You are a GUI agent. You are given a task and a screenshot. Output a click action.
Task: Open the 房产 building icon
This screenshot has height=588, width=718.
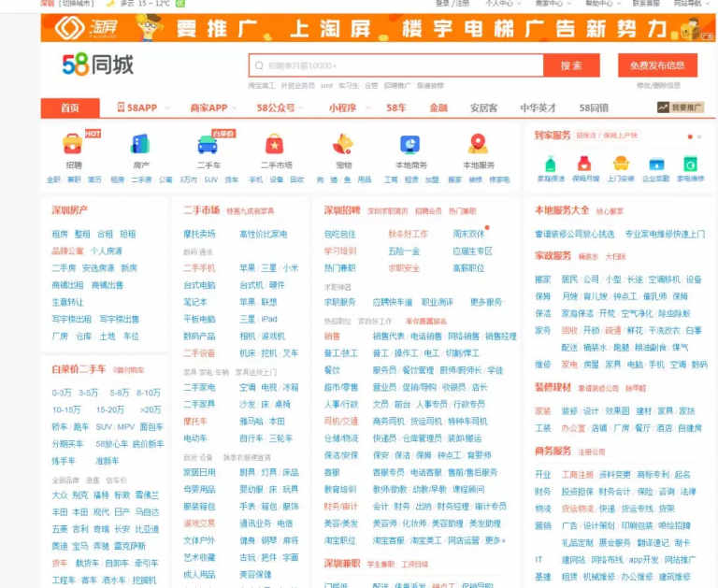tap(140, 144)
